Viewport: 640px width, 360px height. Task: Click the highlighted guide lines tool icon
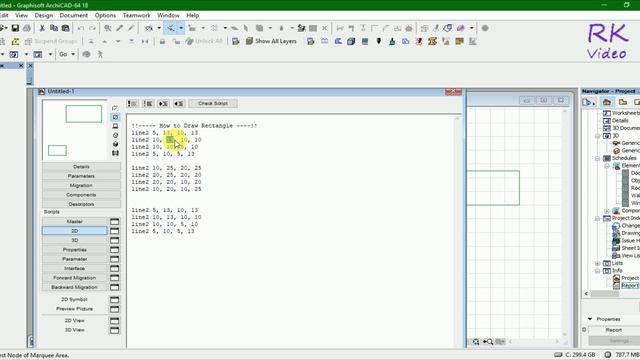pyautogui.click(x=171, y=28)
